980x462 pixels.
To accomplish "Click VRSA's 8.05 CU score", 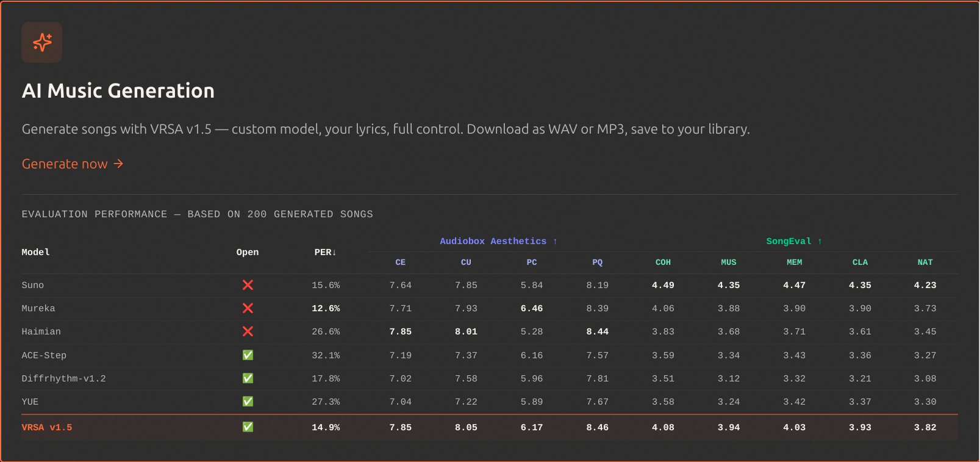I will [466, 427].
